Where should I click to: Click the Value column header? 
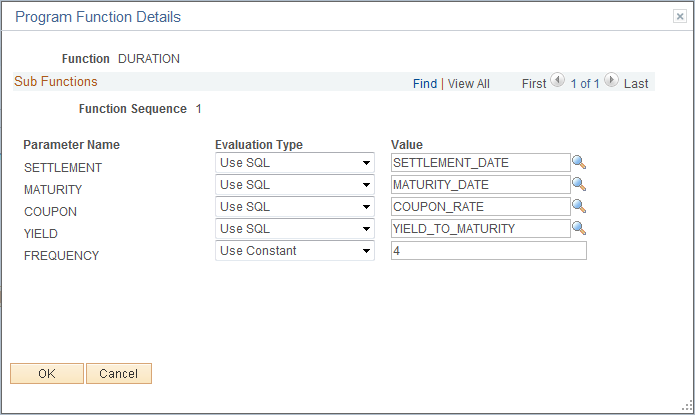click(406, 145)
